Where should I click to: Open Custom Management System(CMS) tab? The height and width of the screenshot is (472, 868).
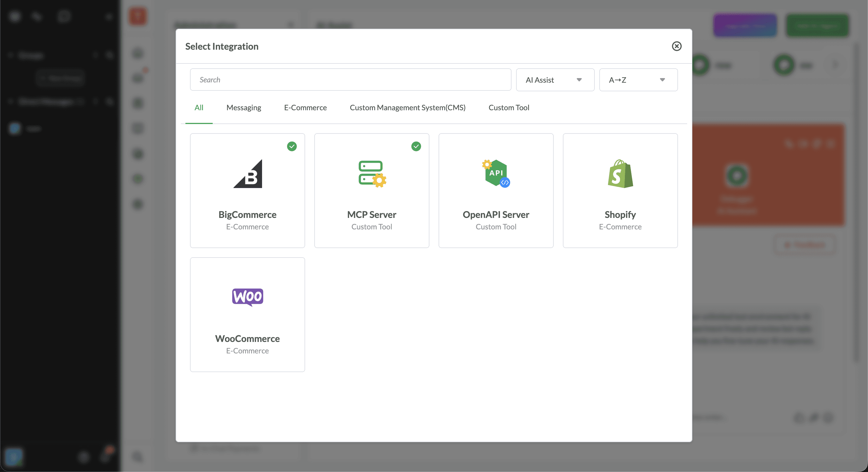coord(407,108)
